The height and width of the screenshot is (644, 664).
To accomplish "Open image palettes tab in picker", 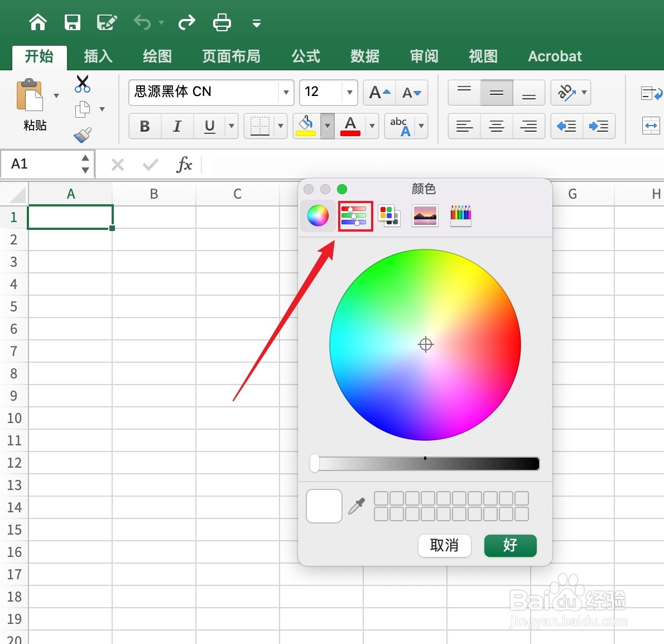I will tap(425, 216).
